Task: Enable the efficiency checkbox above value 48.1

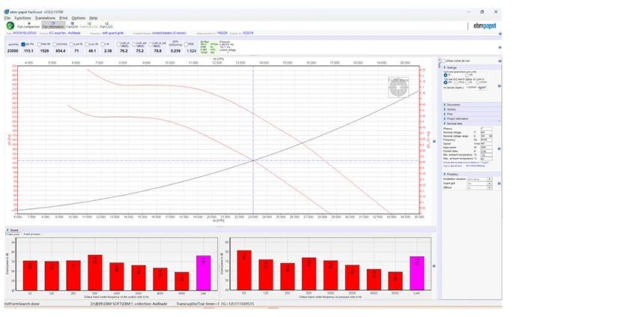Action: click(x=87, y=44)
